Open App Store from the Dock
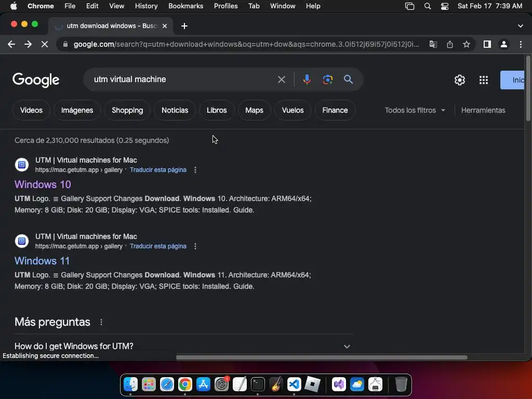The width and height of the screenshot is (532, 399). pyautogui.click(x=203, y=384)
